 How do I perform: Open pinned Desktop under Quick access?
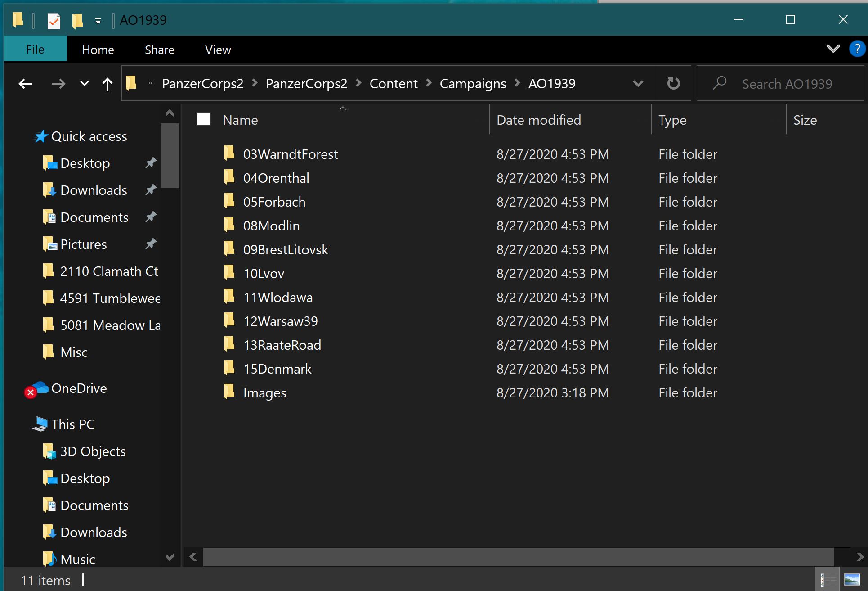coord(85,163)
